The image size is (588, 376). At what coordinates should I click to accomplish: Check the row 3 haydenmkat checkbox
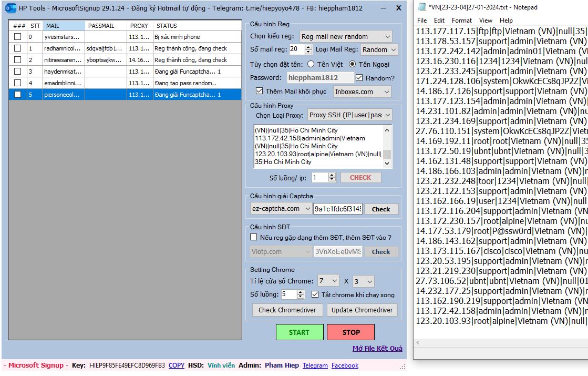tap(18, 72)
